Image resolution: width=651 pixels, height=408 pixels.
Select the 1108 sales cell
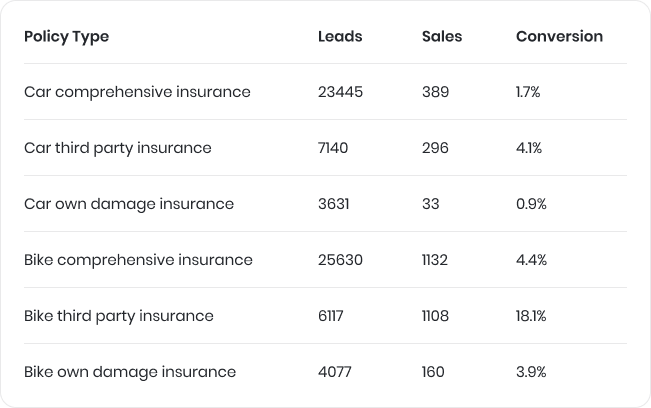pyautogui.click(x=435, y=316)
